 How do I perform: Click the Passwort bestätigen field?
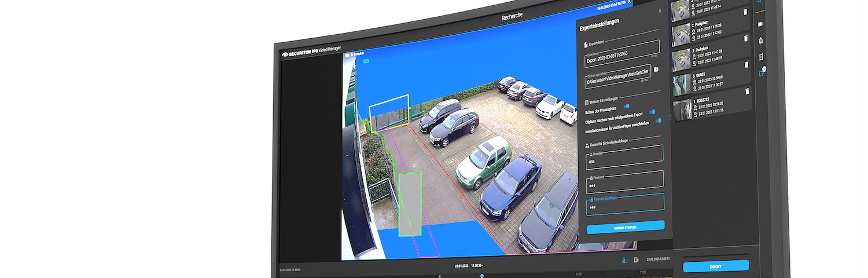(x=625, y=206)
